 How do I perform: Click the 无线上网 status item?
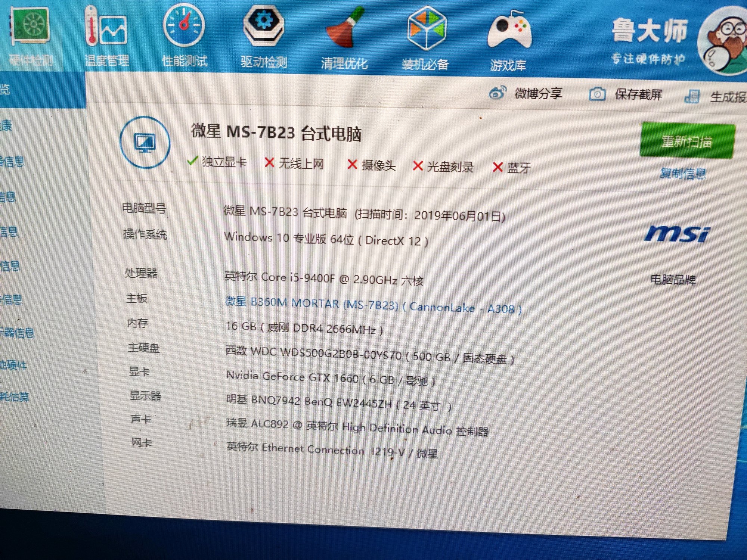[294, 164]
